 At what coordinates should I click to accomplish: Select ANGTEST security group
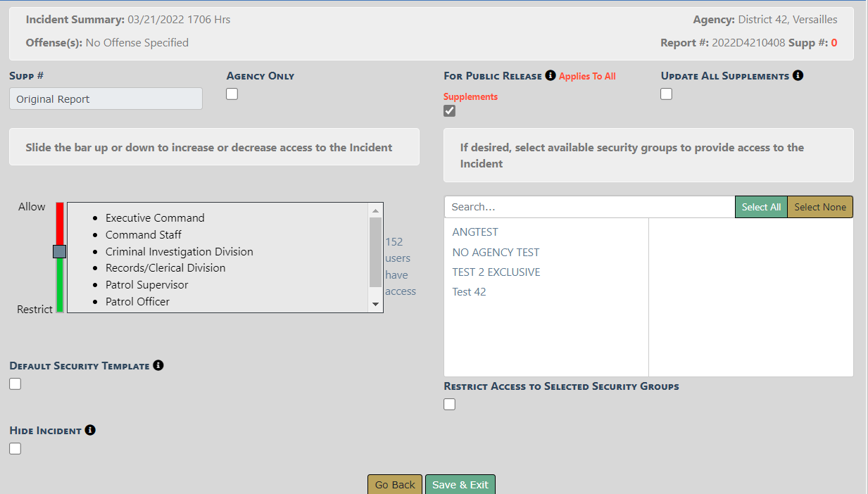point(475,232)
